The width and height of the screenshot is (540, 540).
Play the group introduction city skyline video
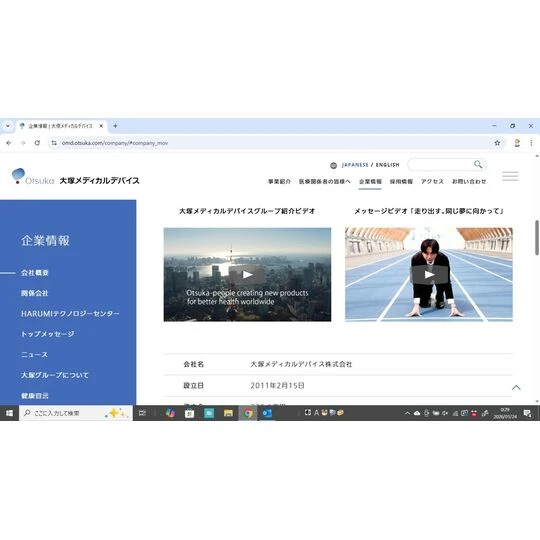(247, 274)
